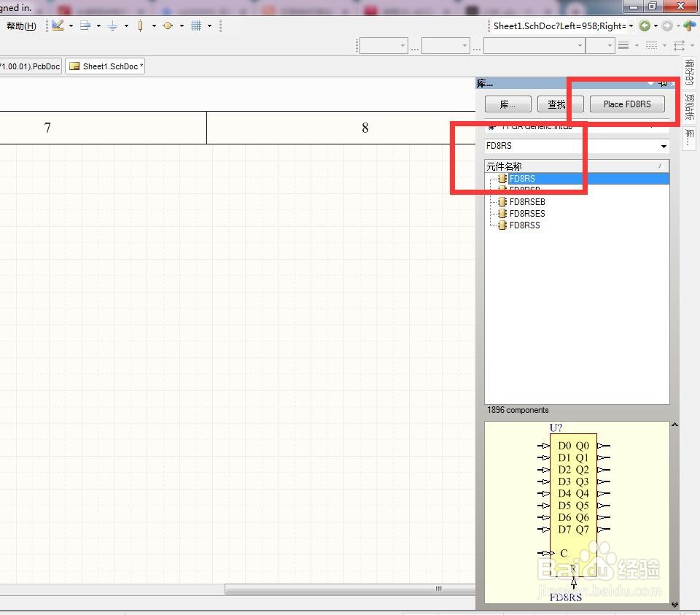Open the first empty formatting combo box
This screenshot has height=615, width=700.
(384, 45)
